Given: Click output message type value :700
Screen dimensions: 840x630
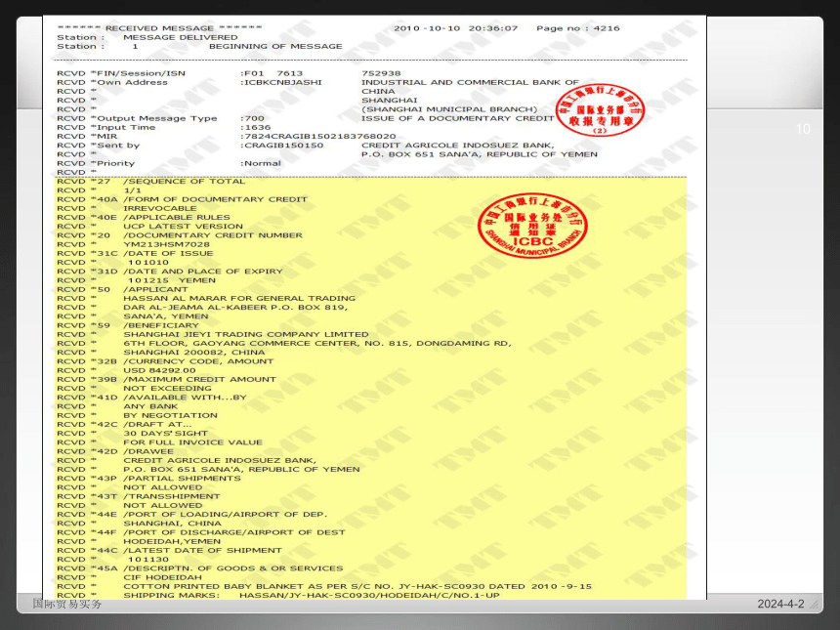Looking at the screenshot, I should (252, 118).
